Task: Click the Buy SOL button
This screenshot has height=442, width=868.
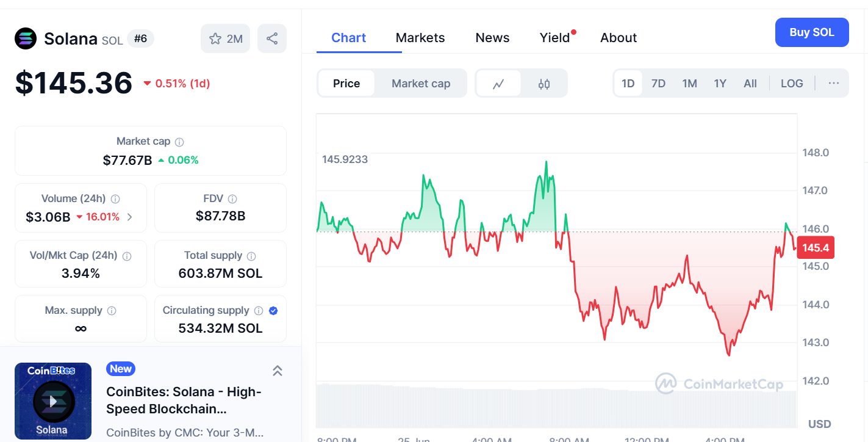Action: pyautogui.click(x=812, y=32)
